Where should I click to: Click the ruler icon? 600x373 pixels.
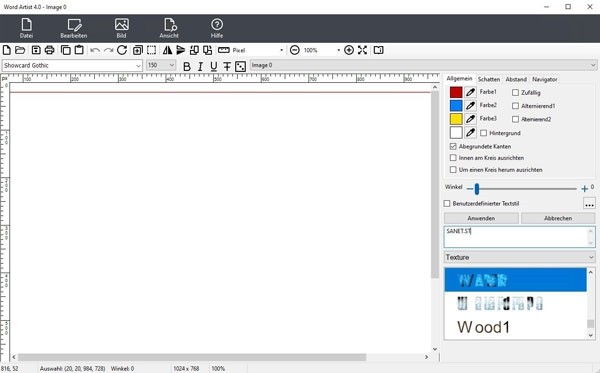[223, 50]
